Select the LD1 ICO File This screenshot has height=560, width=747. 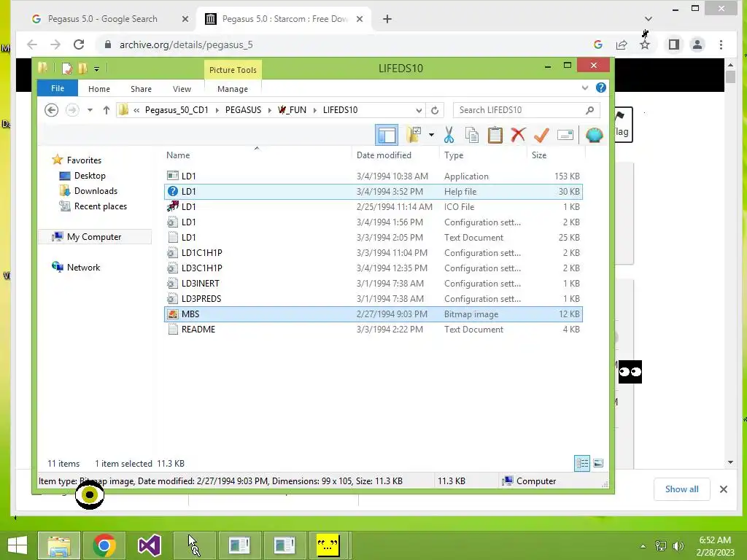click(x=373, y=206)
